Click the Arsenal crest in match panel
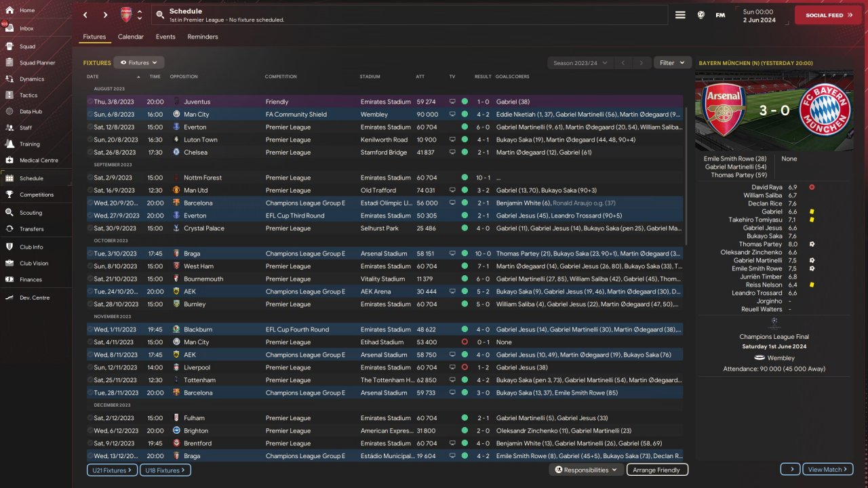Image resolution: width=868 pixels, height=488 pixels. point(724,110)
